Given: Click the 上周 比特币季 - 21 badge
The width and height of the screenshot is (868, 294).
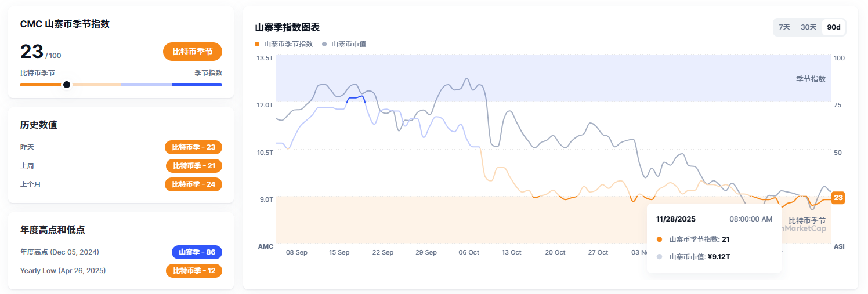Looking at the screenshot, I should click(194, 166).
